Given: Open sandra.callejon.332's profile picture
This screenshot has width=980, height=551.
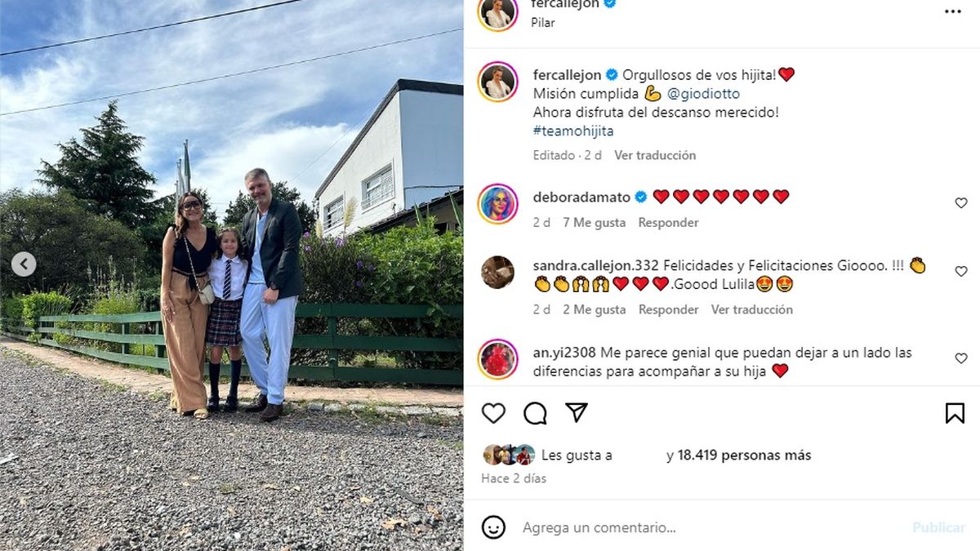Looking at the screenshot, I should (x=498, y=272).
